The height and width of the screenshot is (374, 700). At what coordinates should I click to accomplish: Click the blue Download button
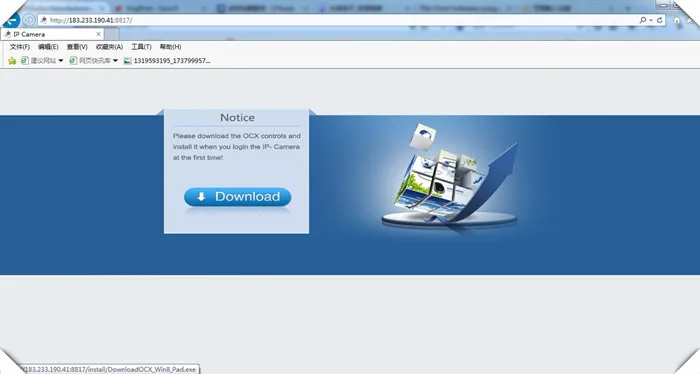click(x=238, y=197)
